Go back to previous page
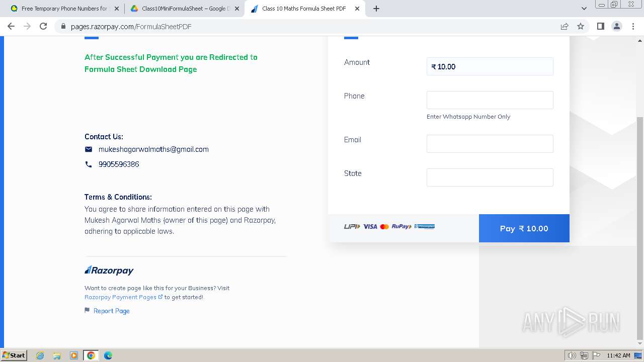This screenshot has width=644, height=362. point(11,26)
